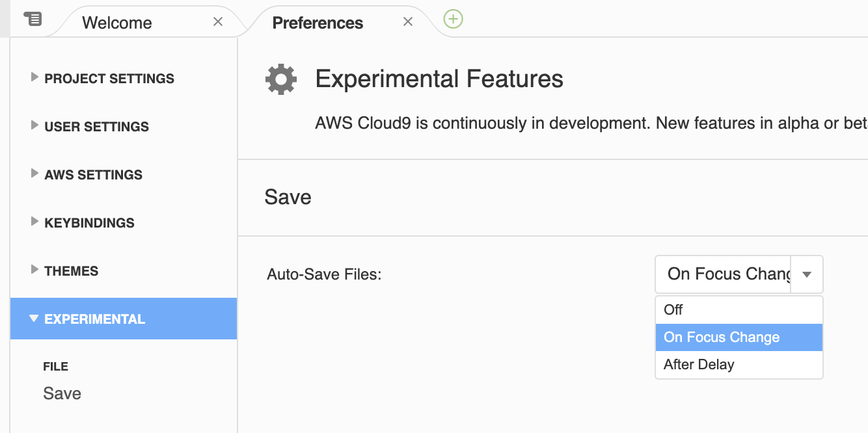The image size is (868, 433).
Task: Switch to the Welcome tab
Action: pos(117,23)
